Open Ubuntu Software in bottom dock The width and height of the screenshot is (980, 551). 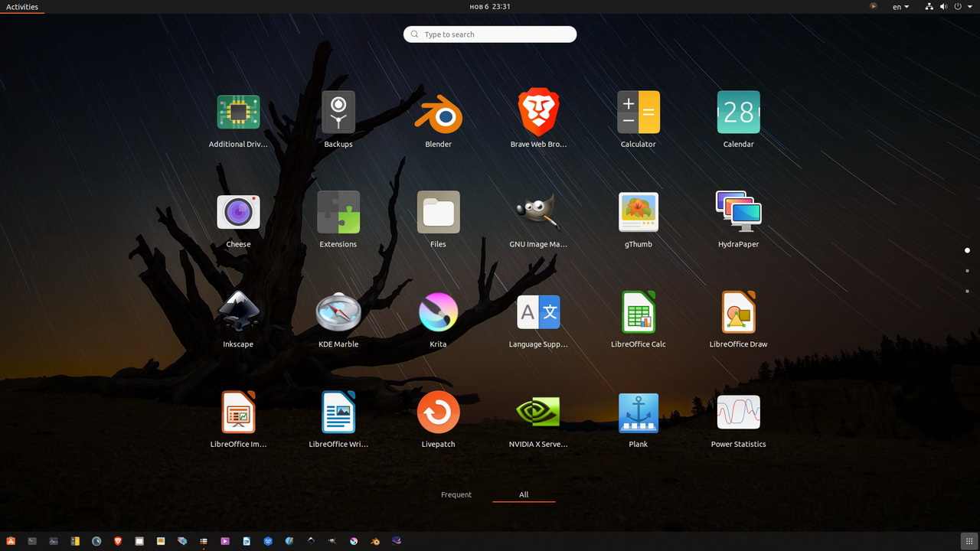(x=11, y=541)
